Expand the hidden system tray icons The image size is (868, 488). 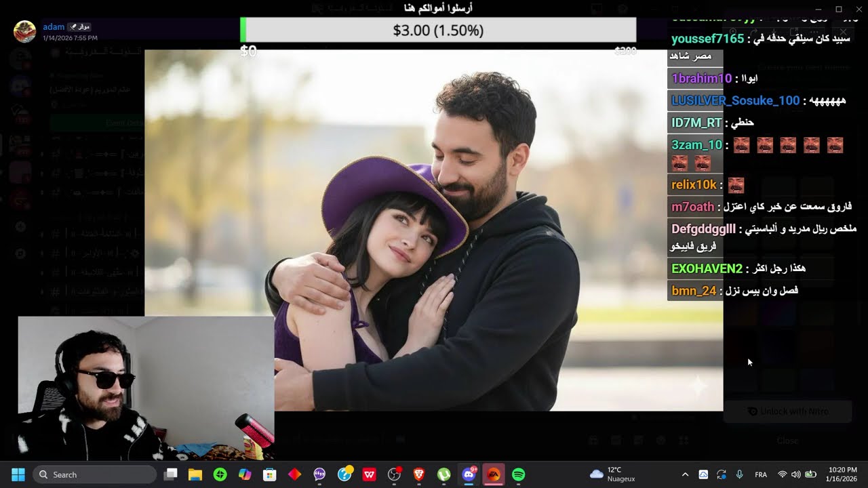click(x=685, y=474)
